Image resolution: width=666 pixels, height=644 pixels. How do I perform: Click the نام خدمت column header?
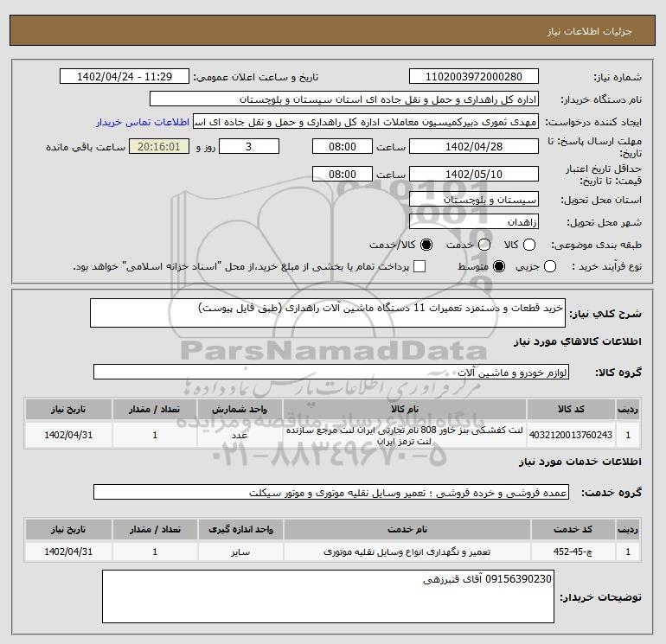(x=407, y=529)
